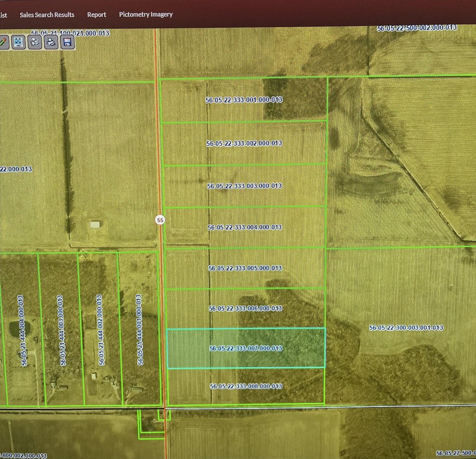Switch to the Report tab
The width and height of the screenshot is (476, 459).
click(97, 14)
